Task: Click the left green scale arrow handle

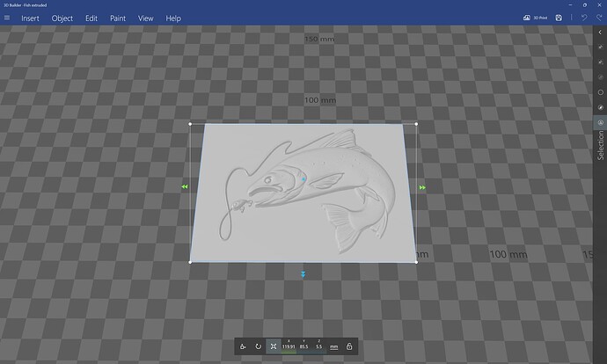Action: pyautogui.click(x=185, y=186)
